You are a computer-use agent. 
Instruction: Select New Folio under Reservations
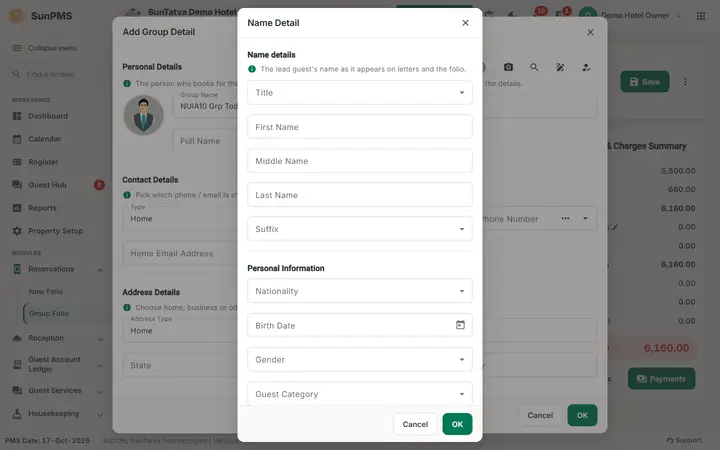click(x=46, y=292)
